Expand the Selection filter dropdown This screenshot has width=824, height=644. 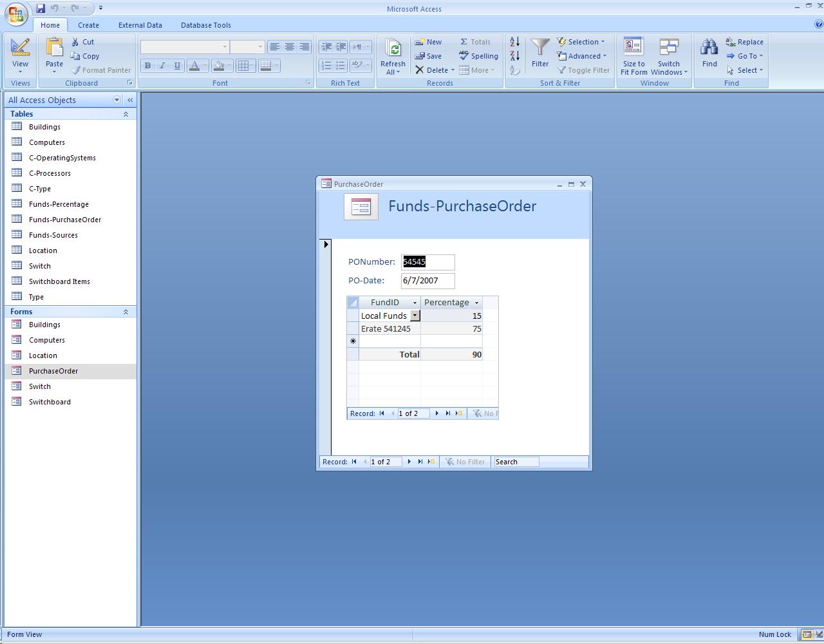point(581,42)
